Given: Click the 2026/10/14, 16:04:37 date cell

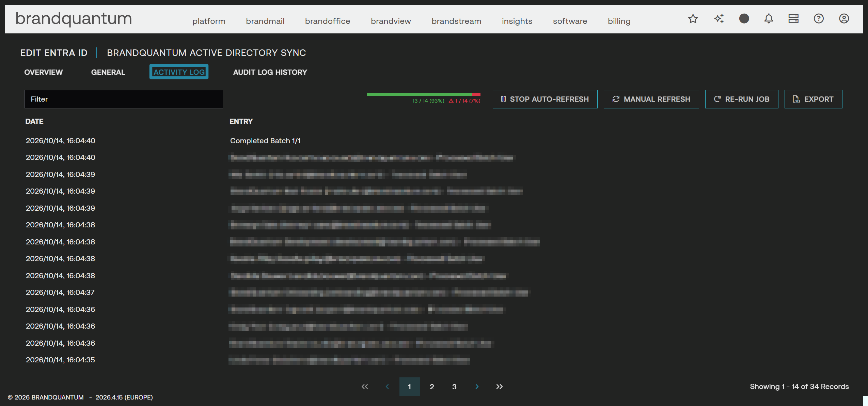Looking at the screenshot, I should tap(60, 292).
